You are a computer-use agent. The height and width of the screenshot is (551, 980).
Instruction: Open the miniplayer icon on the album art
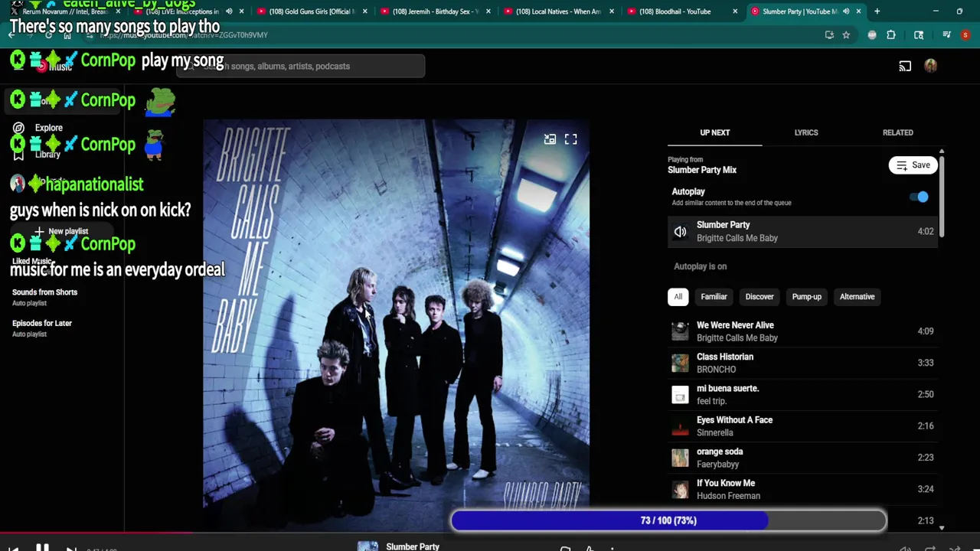click(x=550, y=139)
